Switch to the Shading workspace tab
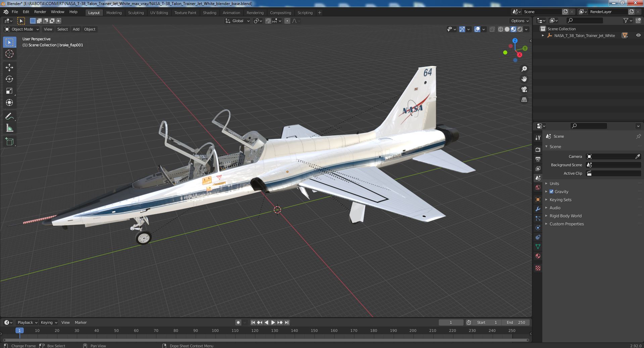Viewport: 644px width, 348px height. coord(209,13)
